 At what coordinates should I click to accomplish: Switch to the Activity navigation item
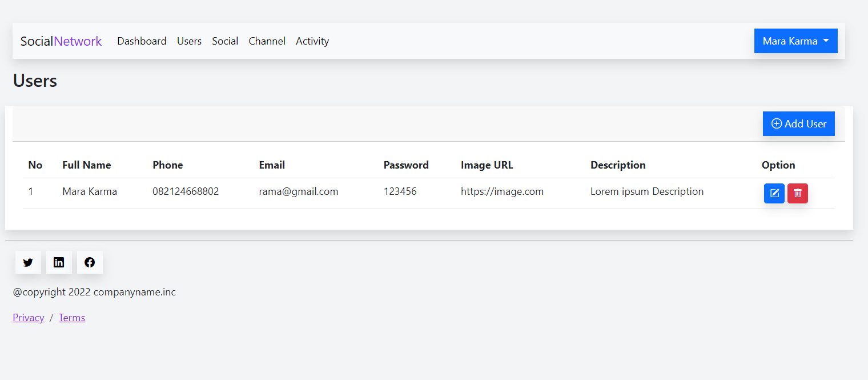[312, 41]
